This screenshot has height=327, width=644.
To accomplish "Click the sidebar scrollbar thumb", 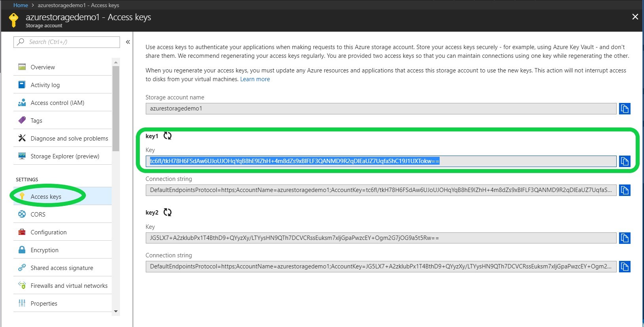I will (116, 109).
